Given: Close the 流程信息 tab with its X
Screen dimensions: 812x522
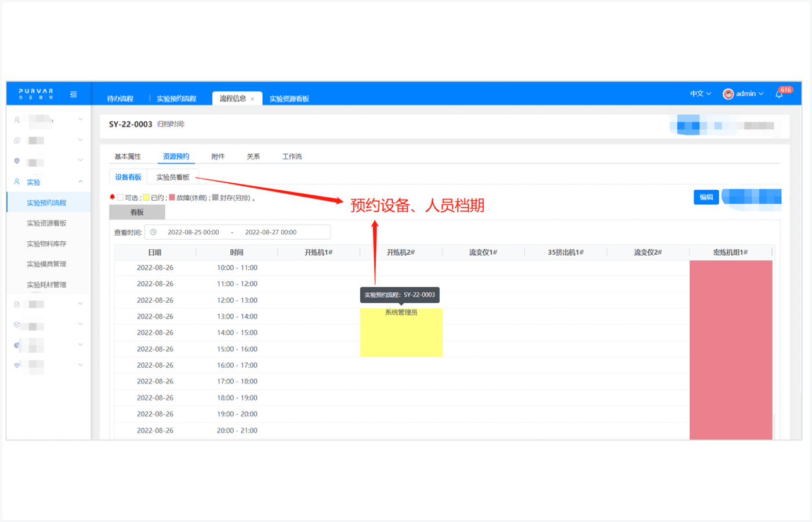Looking at the screenshot, I should 252,99.
